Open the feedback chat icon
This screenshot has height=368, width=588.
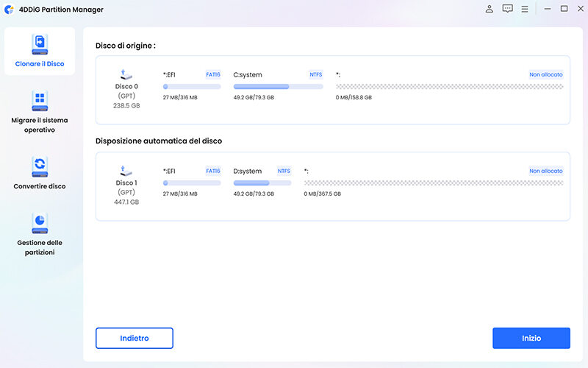[x=507, y=9]
